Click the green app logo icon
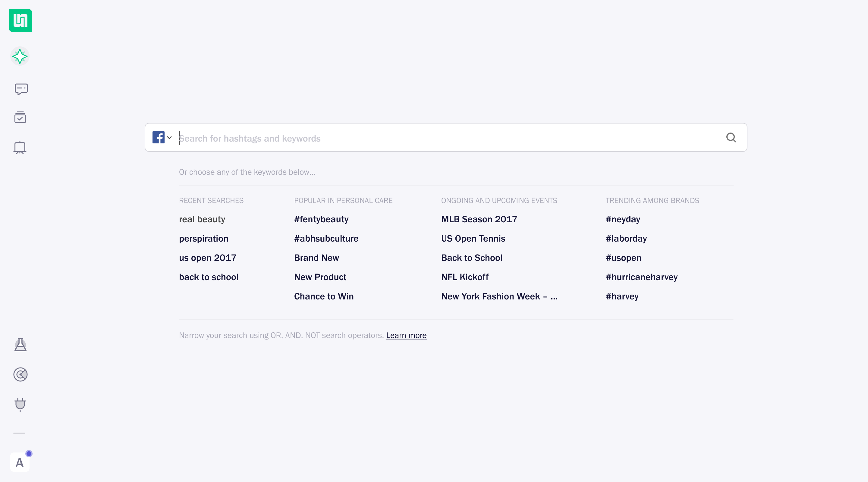This screenshot has height=482, width=868. tap(20, 20)
